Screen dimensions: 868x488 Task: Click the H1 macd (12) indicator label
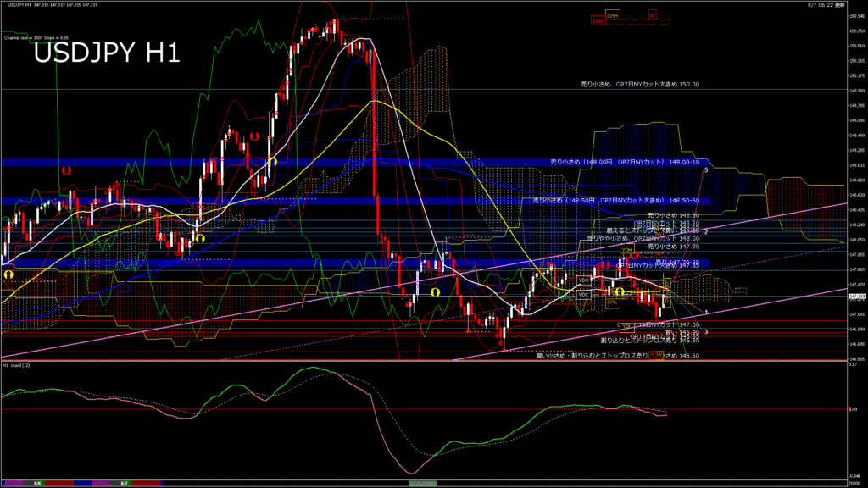[19, 366]
